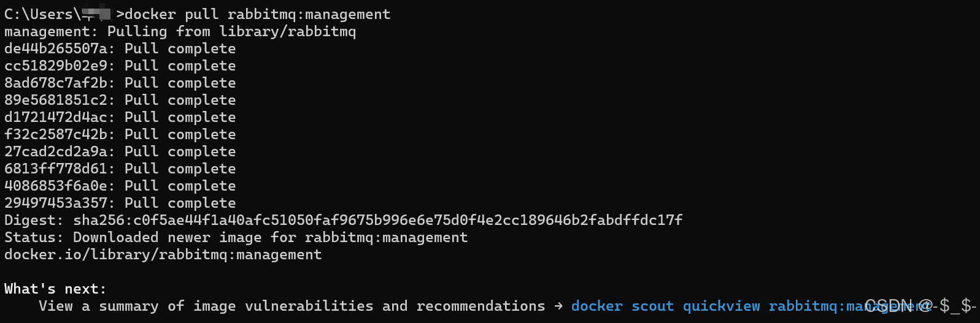Click the layer ID d1721472d4ac line
Screen dimensions: 980x323
(120, 117)
